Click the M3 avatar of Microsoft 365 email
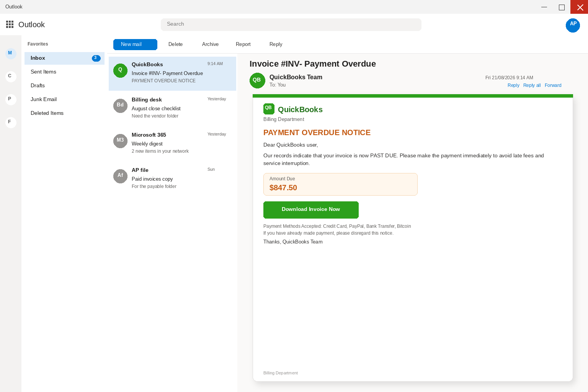The height and width of the screenshot is (392, 588). pyautogui.click(x=120, y=141)
